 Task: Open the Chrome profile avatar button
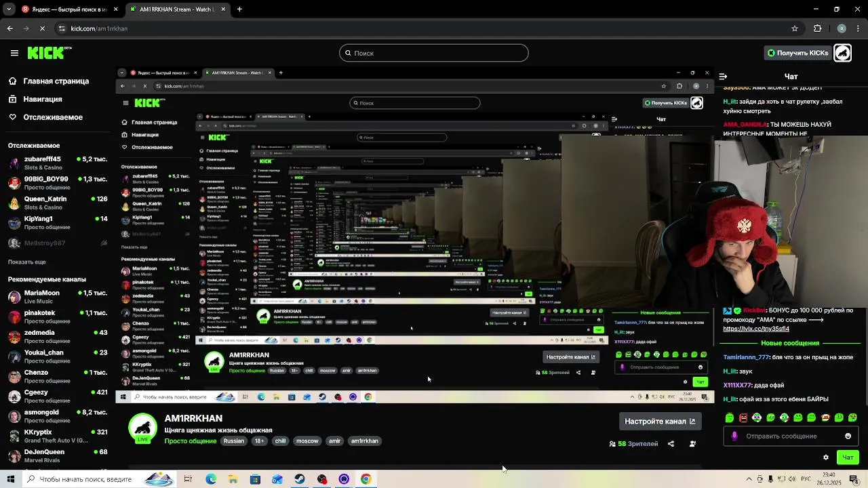pyautogui.click(x=842, y=28)
